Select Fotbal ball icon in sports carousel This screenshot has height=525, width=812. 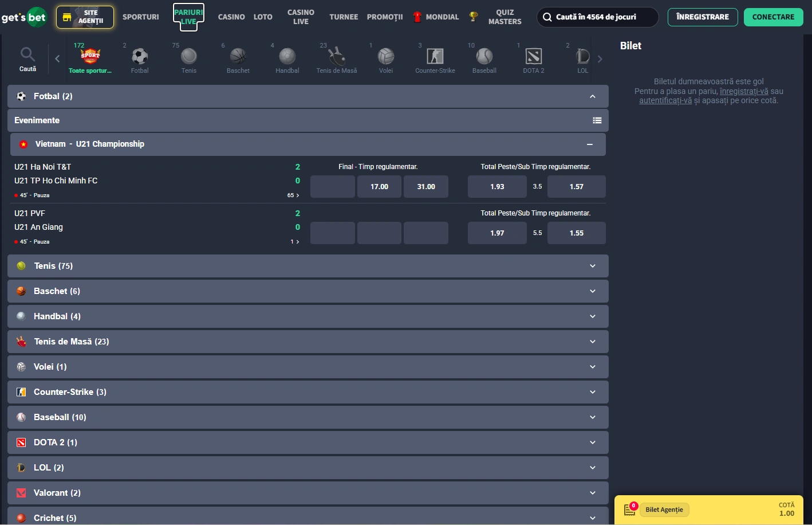tap(140, 56)
